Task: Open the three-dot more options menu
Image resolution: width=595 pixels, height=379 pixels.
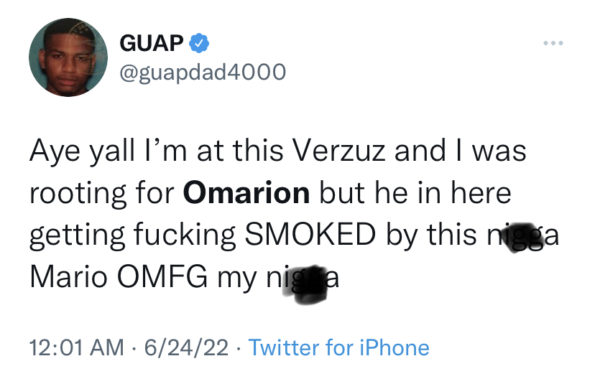Action: tap(553, 43)
